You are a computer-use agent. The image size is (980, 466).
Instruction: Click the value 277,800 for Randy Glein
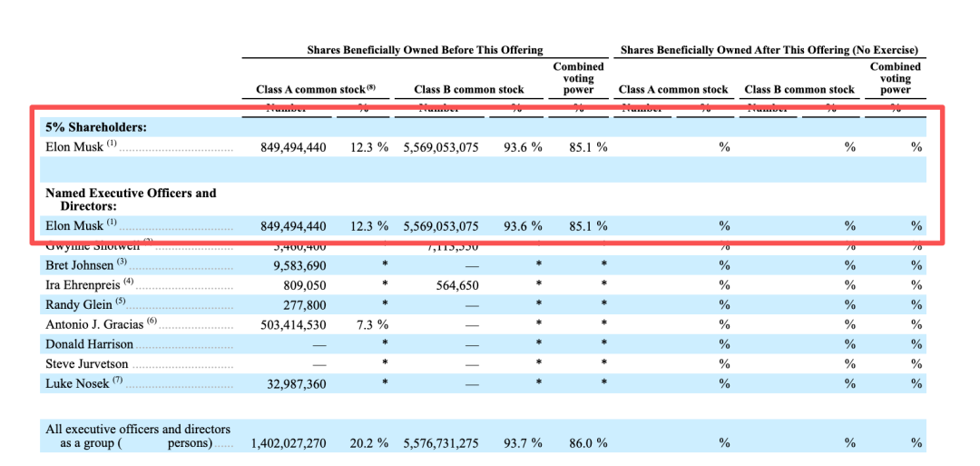[x=306, y=305]
